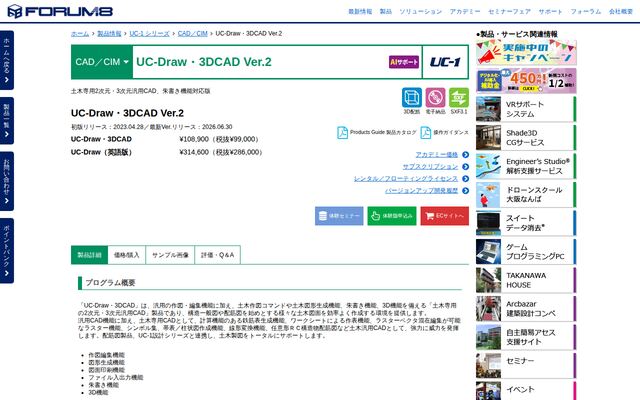The image size is (640, 400).
Task: Switch to the 評価・Q&A tab
Action: pos(218,255)
